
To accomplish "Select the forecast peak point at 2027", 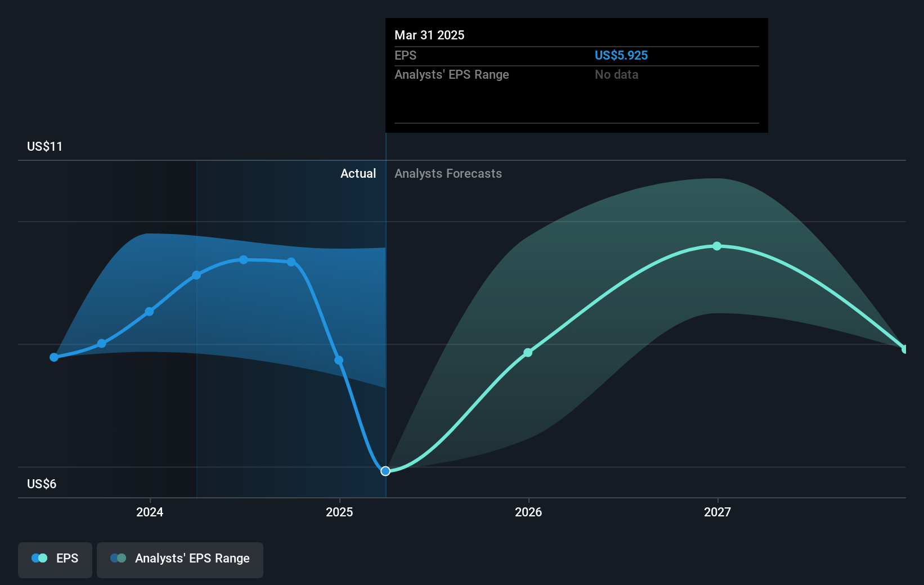I will [717, 246].
